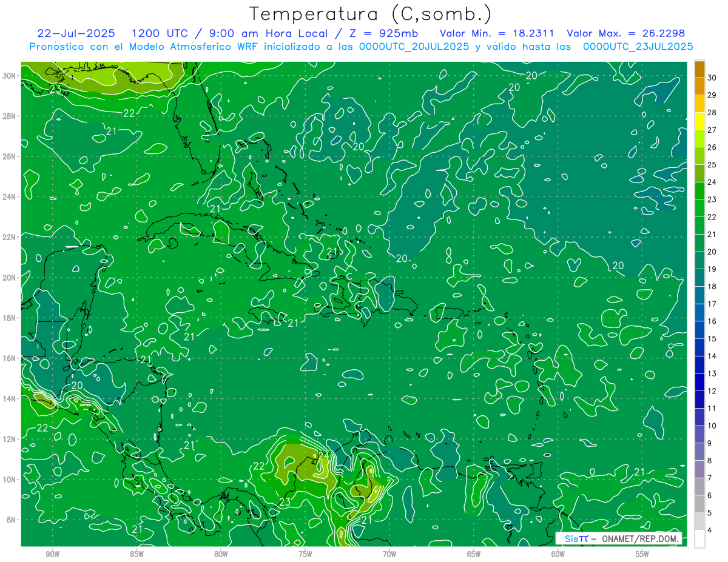
Task: Click the 'ONAMET/REP.DOM.' credit label
Action: click(640, 538)
